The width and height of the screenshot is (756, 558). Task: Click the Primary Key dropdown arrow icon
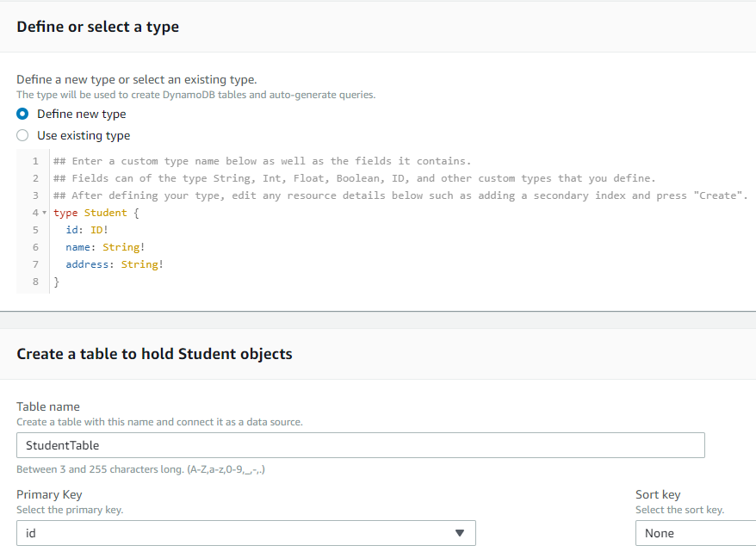[460, 533]
